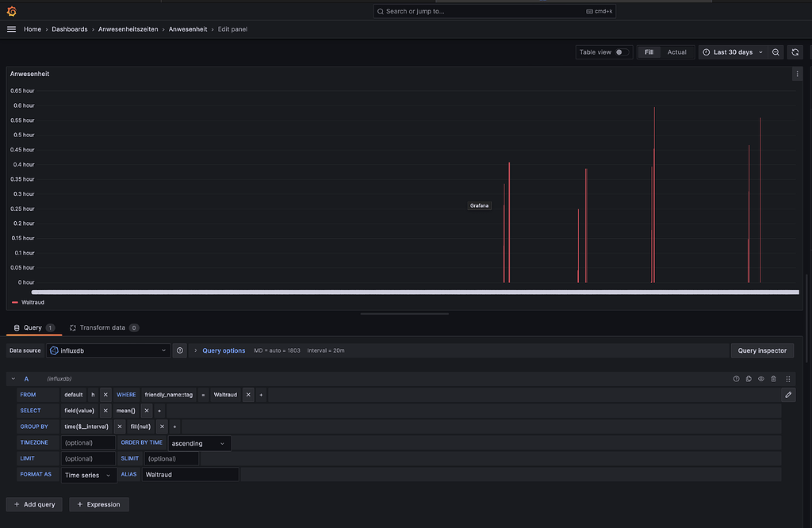Viewport: 812px width, 528px height.
Task: Zoom out the time range with magnifier icon
Action: click(776, 52)
